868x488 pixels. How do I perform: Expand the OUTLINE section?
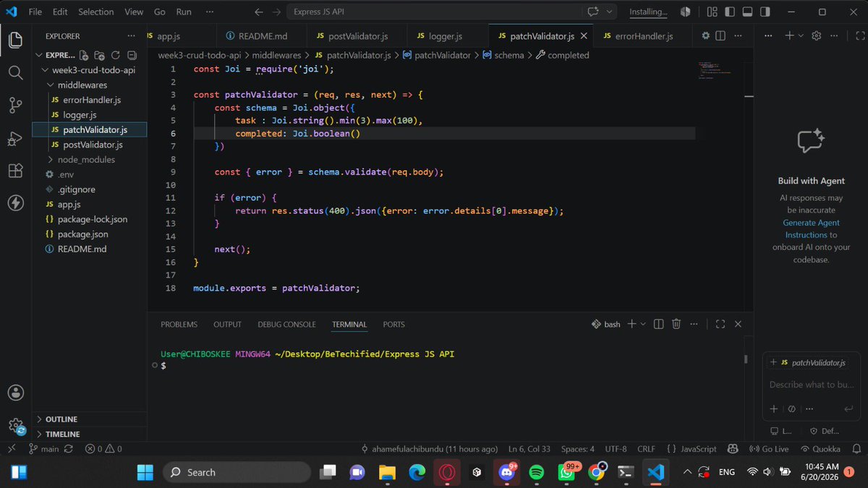61,419
